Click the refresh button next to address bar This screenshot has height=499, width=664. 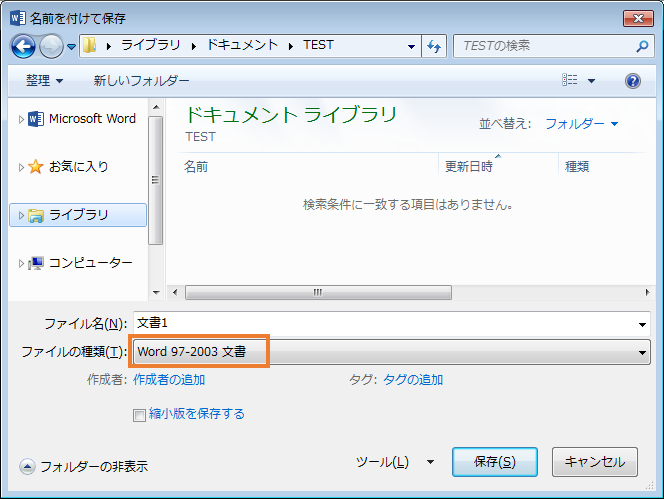(x=434, y=46)
